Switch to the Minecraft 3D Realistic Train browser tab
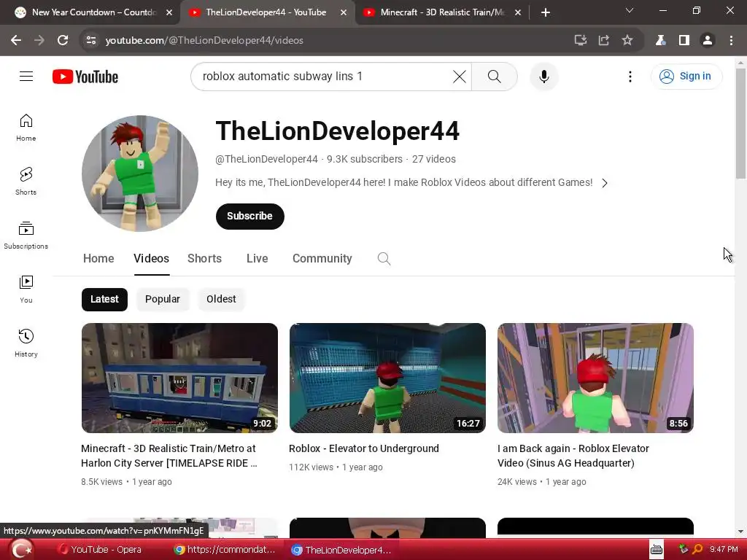 (441, 12)
